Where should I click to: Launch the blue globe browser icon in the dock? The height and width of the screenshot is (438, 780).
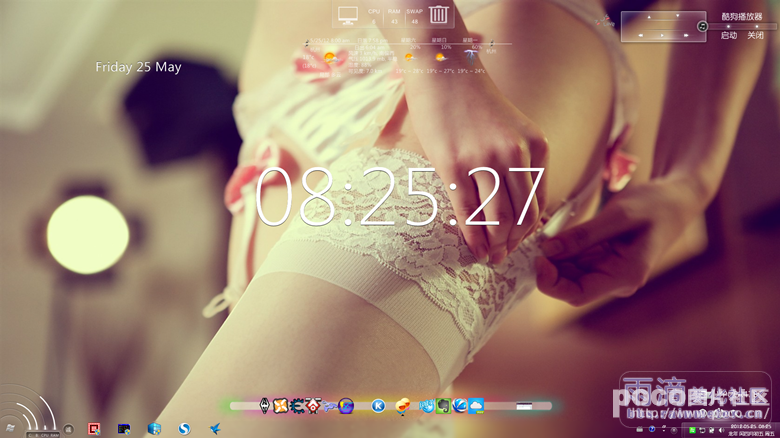pos(460,406)
